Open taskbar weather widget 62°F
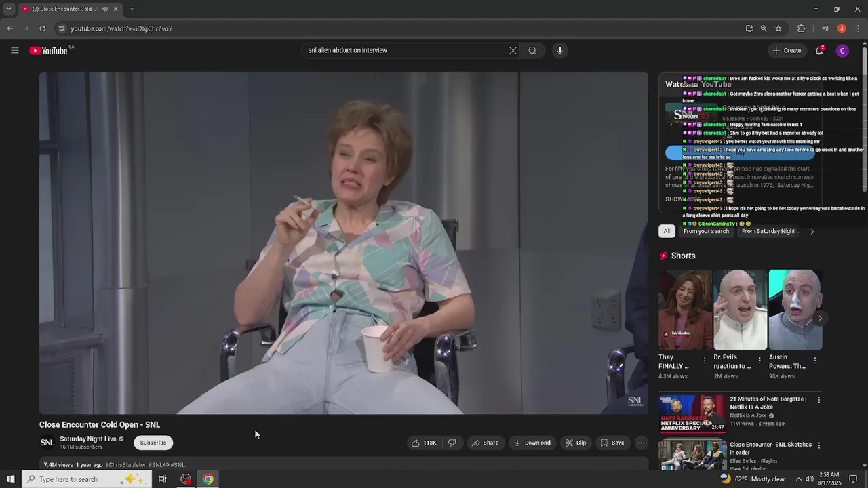The width and height of the screenshot is (868, 488). [752, 479]
